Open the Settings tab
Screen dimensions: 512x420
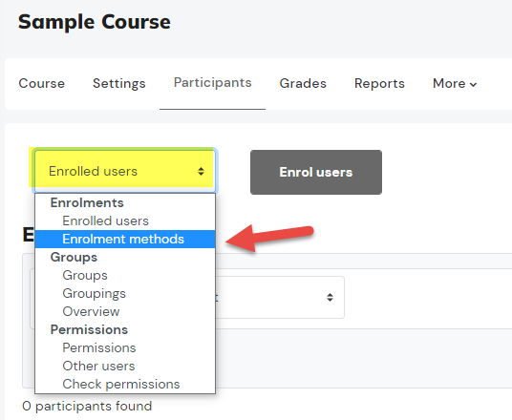click(x=119, y=84)
